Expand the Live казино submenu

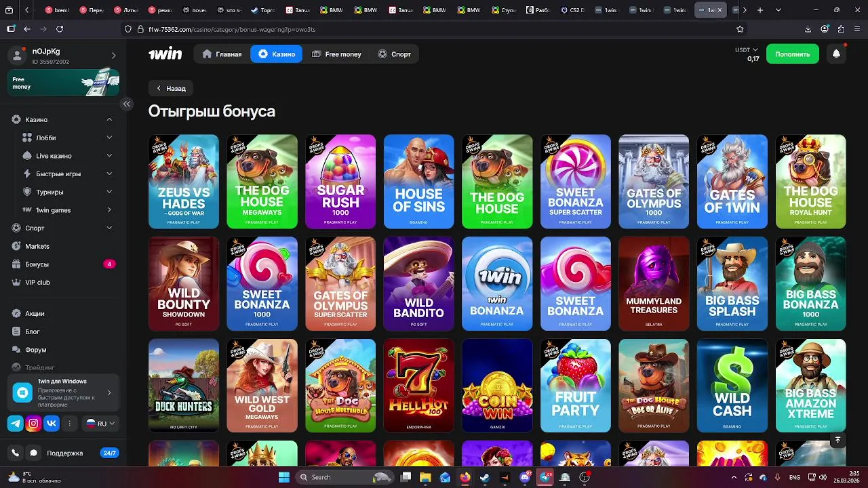coord(109,156)
